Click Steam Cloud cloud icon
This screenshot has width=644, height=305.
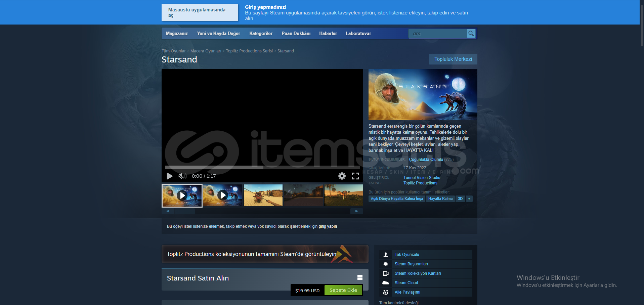click(x=386, y=283)
